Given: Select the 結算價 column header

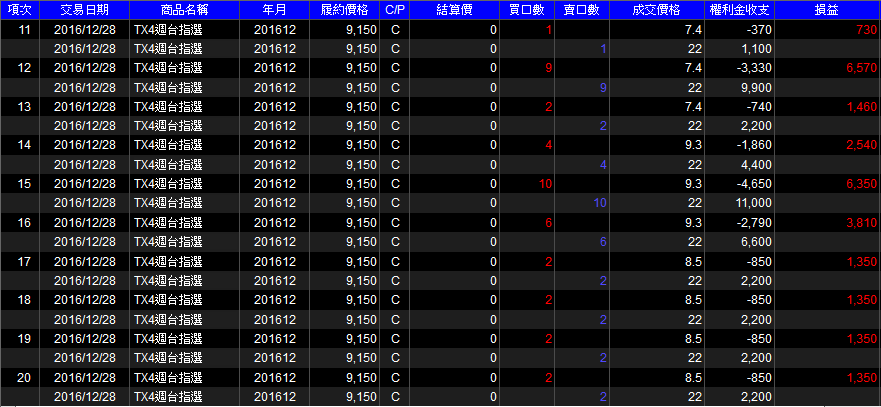Looking at the screenshot, I should tap(455, 10).
